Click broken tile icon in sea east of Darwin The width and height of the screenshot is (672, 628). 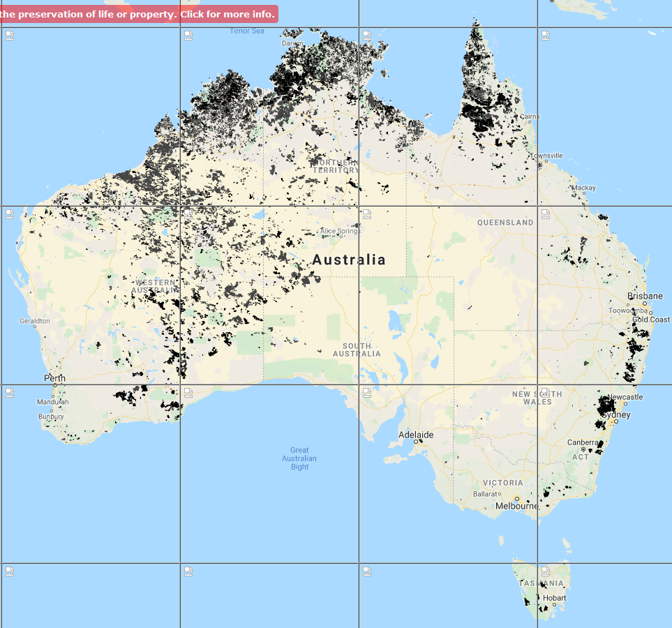(x=367, y=36)
